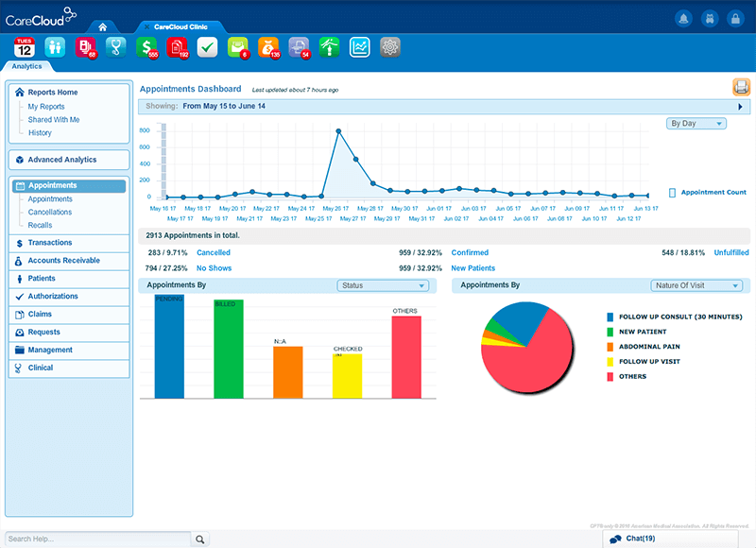
Task: Expand the date range arrow on Showing bar
Action: pos(740,107)
